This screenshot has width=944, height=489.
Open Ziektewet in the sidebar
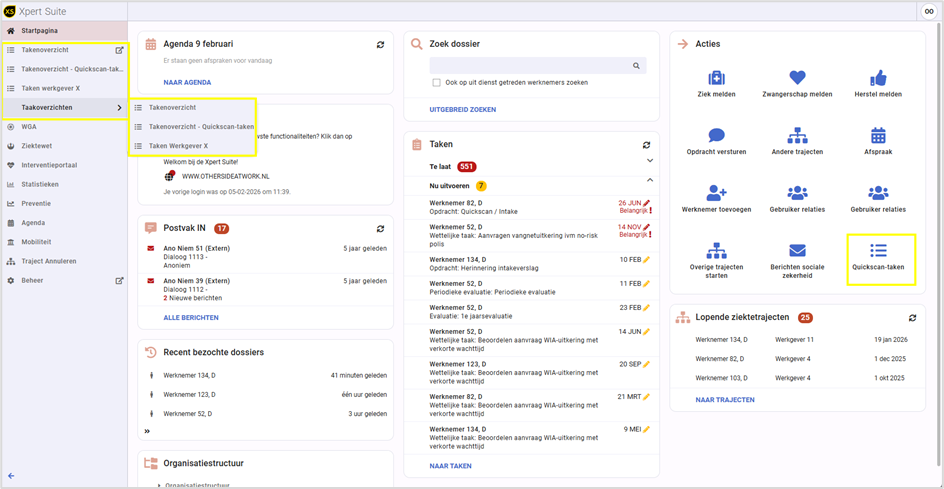pyautogui.click(x=64, y=146)
